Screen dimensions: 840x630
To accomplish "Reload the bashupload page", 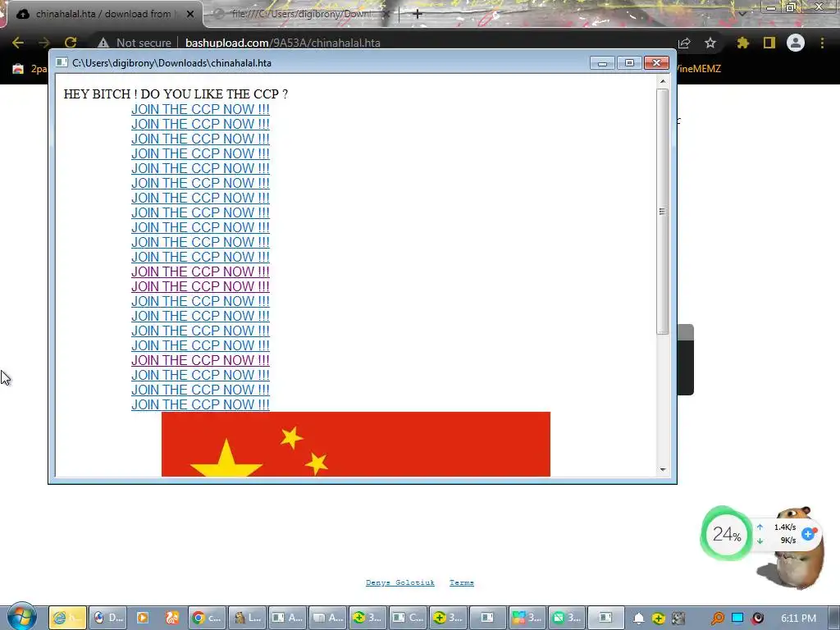I will 71,43.
